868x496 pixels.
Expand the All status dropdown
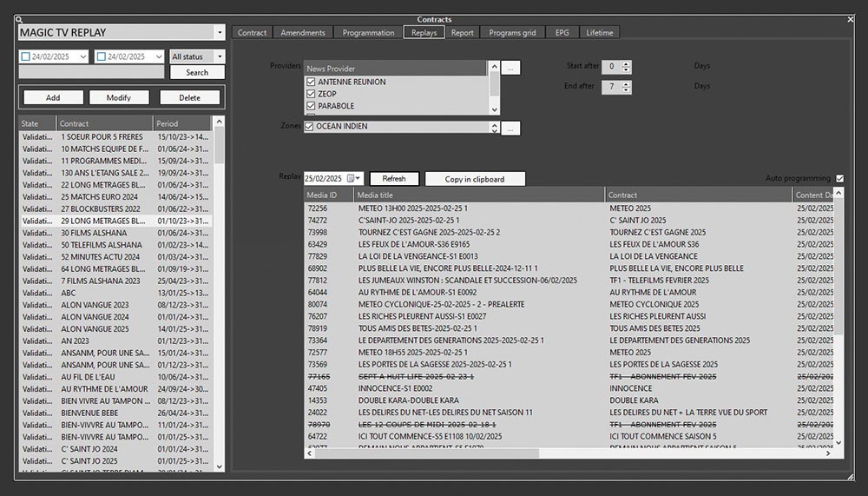pyautogui.click(x=219, y=56)
